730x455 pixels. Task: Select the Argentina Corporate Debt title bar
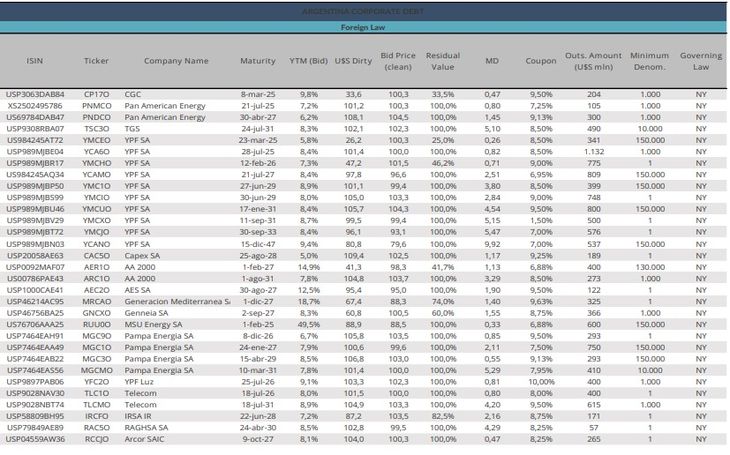click(364, 10)
